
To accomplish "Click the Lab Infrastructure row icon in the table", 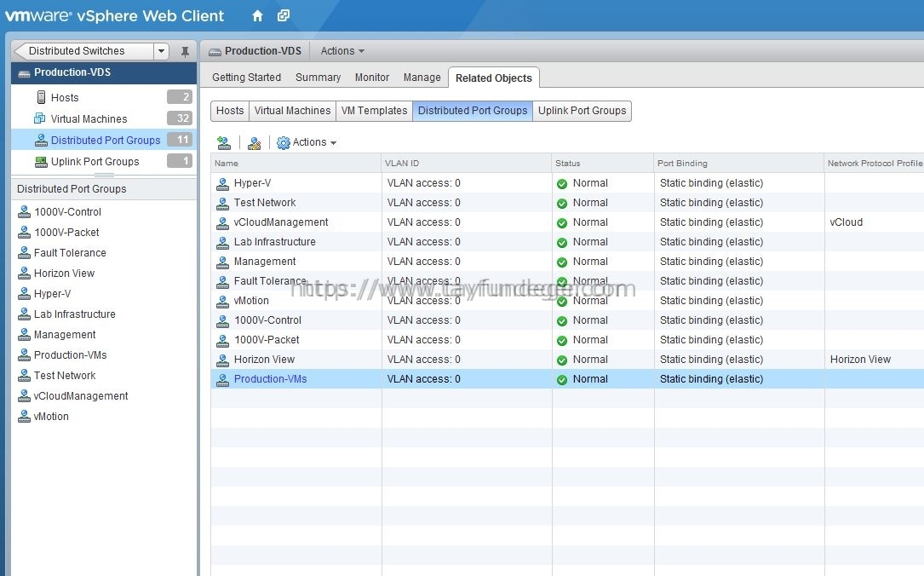I will coord(223,242).
